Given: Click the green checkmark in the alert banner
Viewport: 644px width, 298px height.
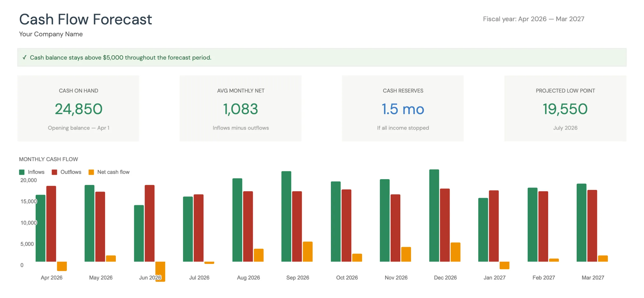Looking at the screenshot, I should pos(25,57).
